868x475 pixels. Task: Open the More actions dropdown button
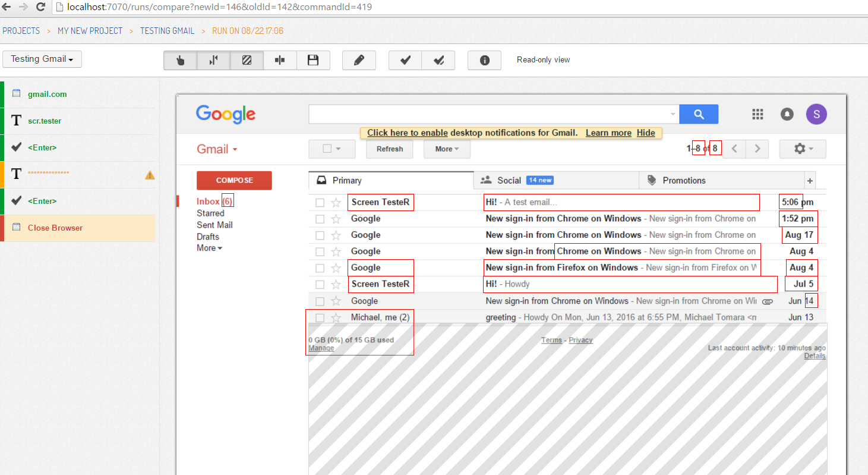(447, 149)
